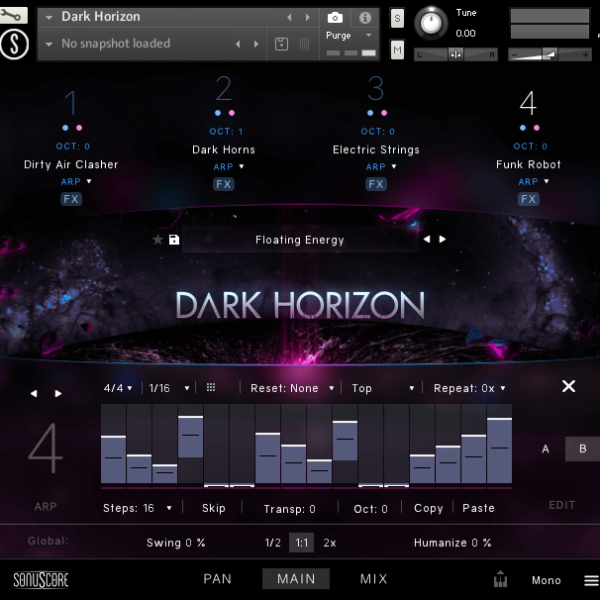Select arp pattern B
The width and height of the screenshot is (600, 600).
pyautogui.click(x=582, y=449)
